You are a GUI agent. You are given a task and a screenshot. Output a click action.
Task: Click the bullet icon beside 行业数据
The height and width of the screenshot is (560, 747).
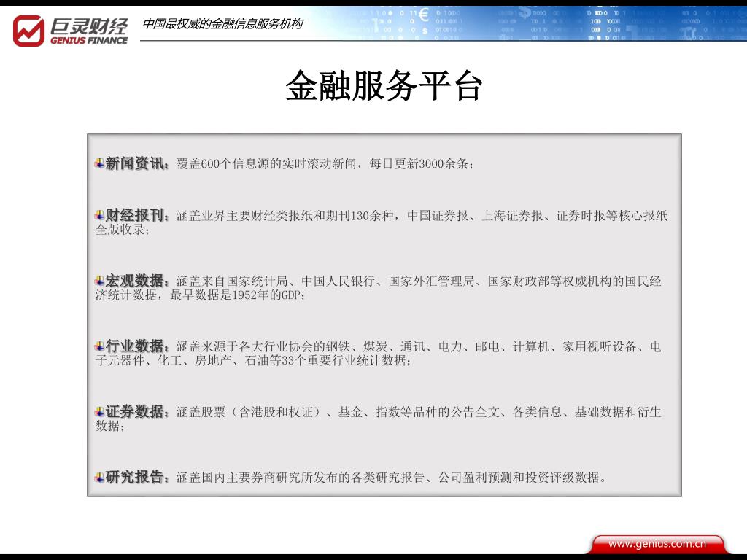pyautogui.click(x=99, y=346)
